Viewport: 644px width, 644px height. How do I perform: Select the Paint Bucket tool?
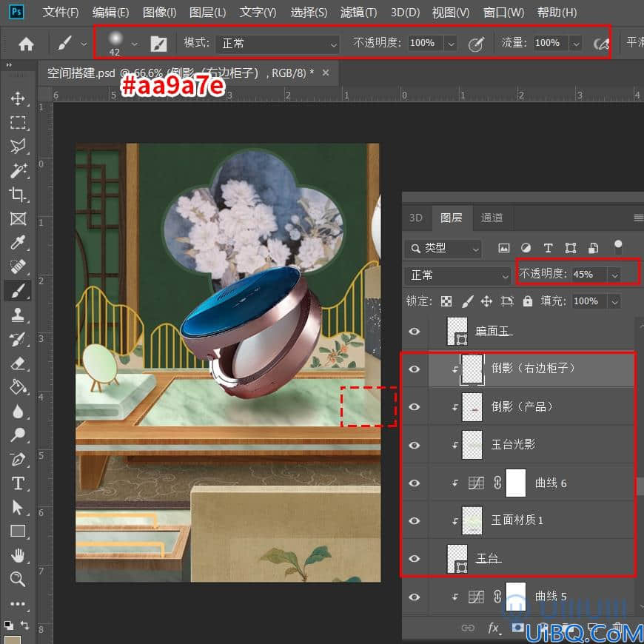point(18,387)
